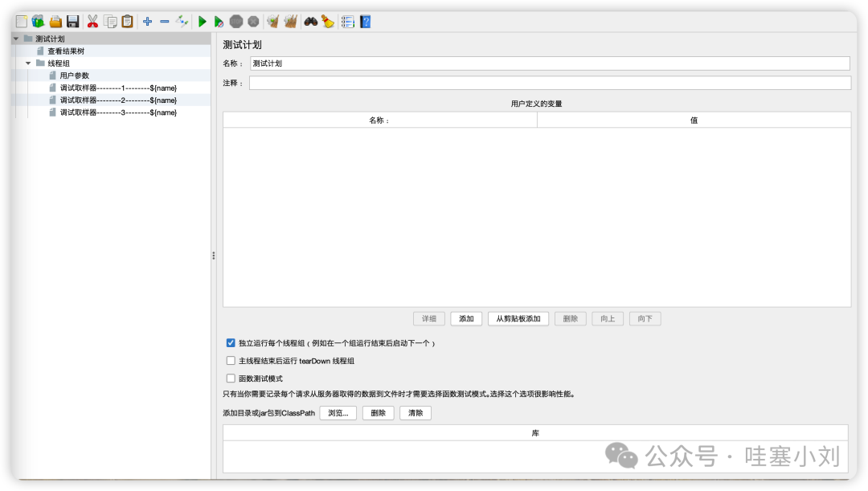868x491 pixels.
Task: Clear results with single broom gear icon
Action: coord(273,22)
